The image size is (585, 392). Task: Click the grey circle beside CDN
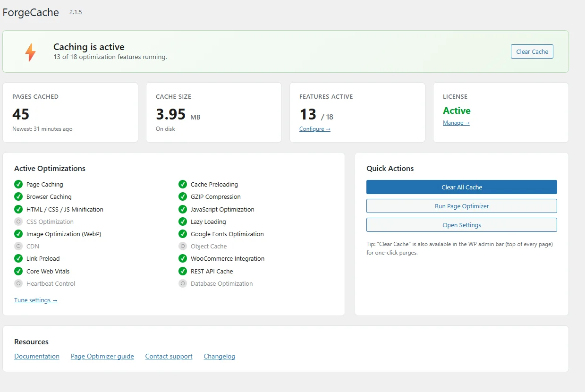click(18, 246)
